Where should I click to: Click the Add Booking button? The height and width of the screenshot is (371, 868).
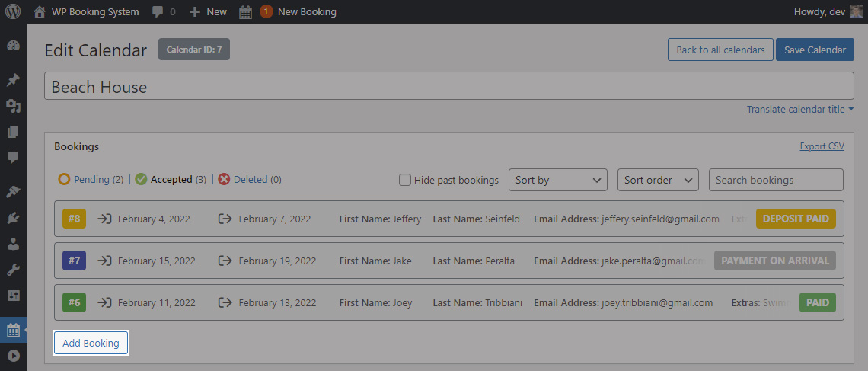91,343
